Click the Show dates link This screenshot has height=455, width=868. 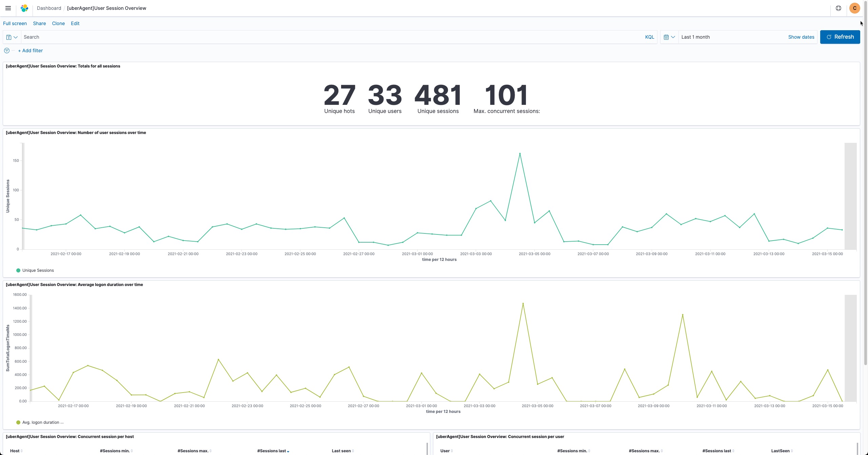tap(801, 37)
